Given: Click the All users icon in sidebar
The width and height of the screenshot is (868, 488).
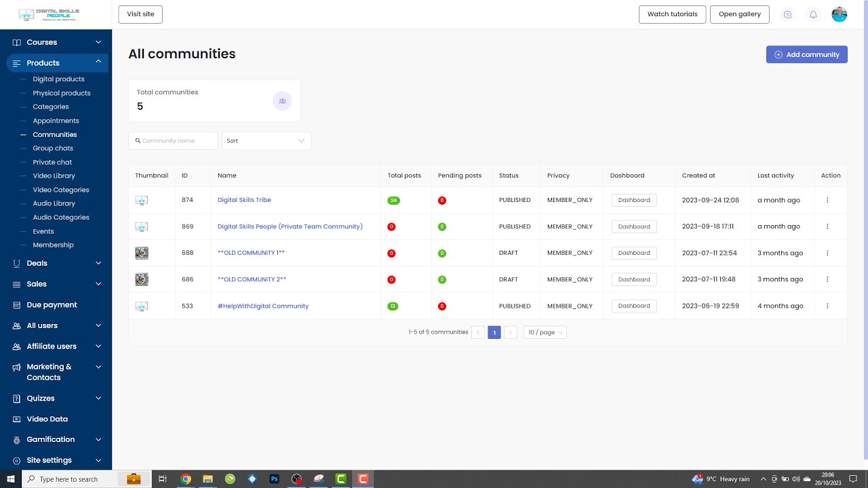Looking at the screenshot, I should click(x=17, y=325).
